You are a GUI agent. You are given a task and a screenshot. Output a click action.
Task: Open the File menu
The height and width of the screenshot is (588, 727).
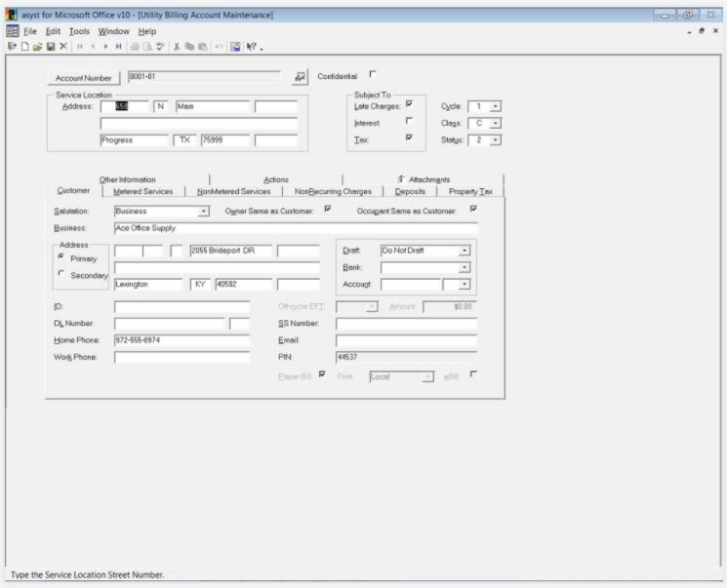[x=30, y=31]
